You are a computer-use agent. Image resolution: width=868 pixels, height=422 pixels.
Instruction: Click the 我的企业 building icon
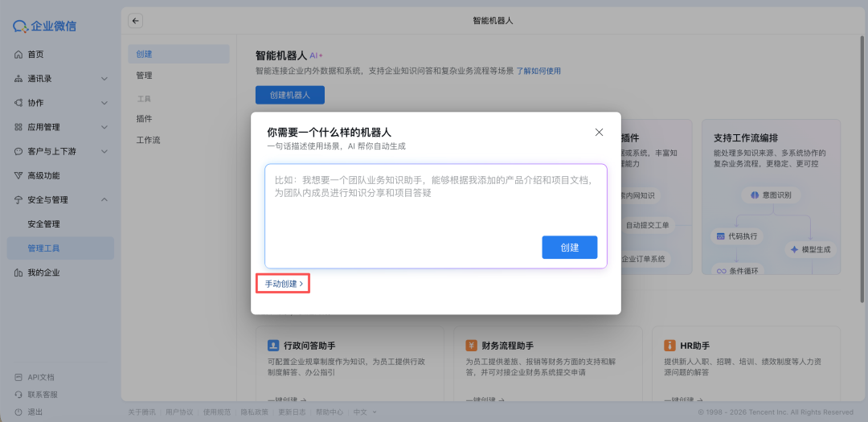18,272
